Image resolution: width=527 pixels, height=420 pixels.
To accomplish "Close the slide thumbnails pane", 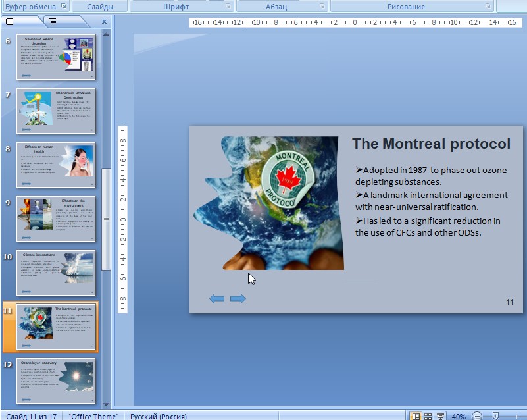I will pos(104,22).
